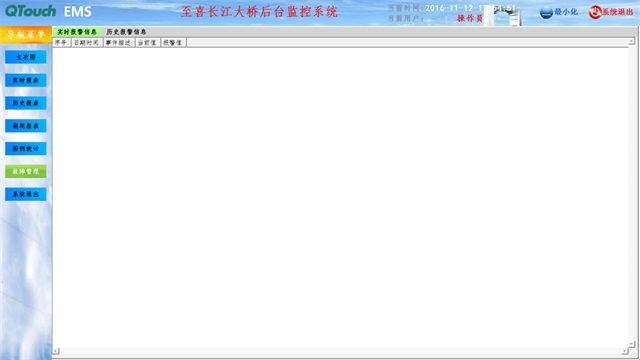Switch to the 实时报警信息 tab
Screen dimensions: 640x360
(77, 32)
